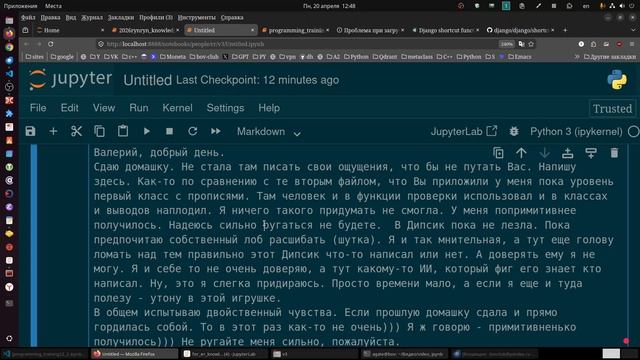Show more bookmarks with the double chevron
The image size is (640, 360).
[x=577, y=57]
